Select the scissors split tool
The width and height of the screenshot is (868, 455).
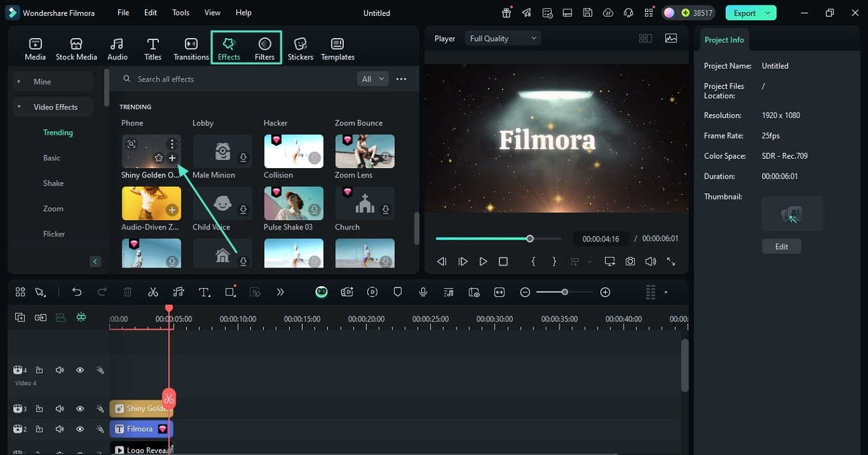153,292
